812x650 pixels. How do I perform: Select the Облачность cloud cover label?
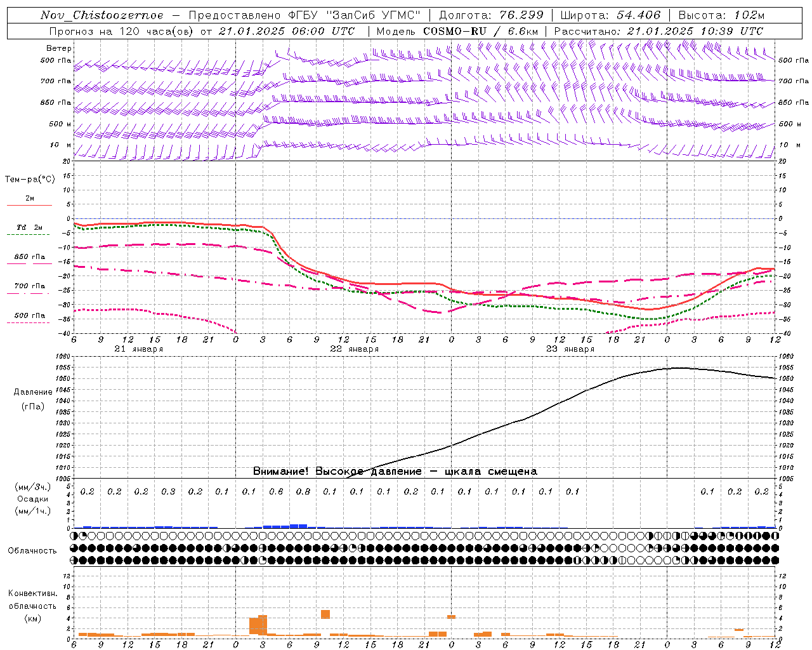(x=32, y=551)
